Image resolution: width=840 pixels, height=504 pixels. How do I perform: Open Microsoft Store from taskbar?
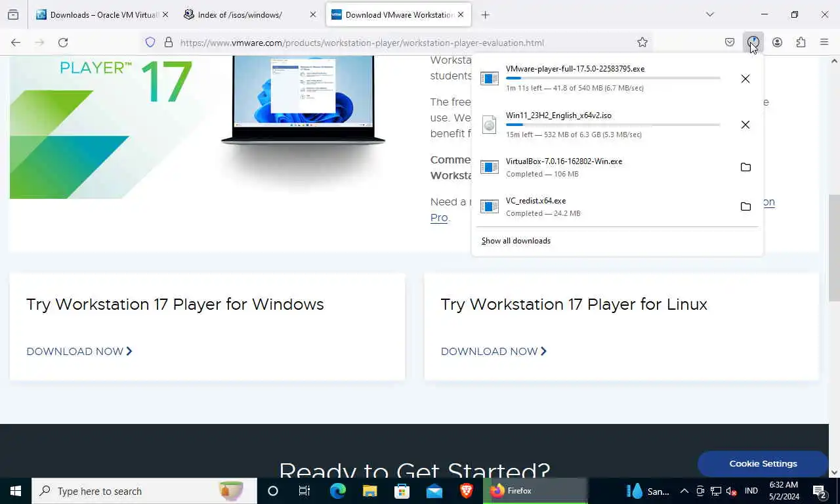point(402,491)
